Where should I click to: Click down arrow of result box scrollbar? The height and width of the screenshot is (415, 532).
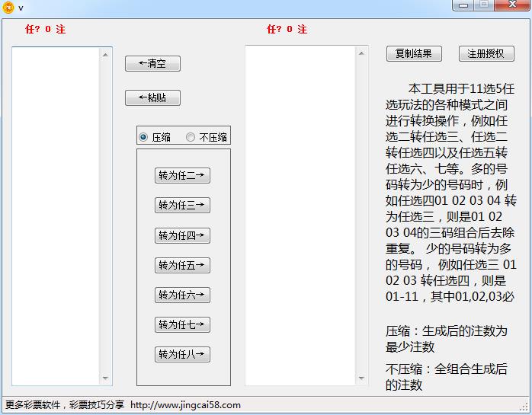pos(362,378)
